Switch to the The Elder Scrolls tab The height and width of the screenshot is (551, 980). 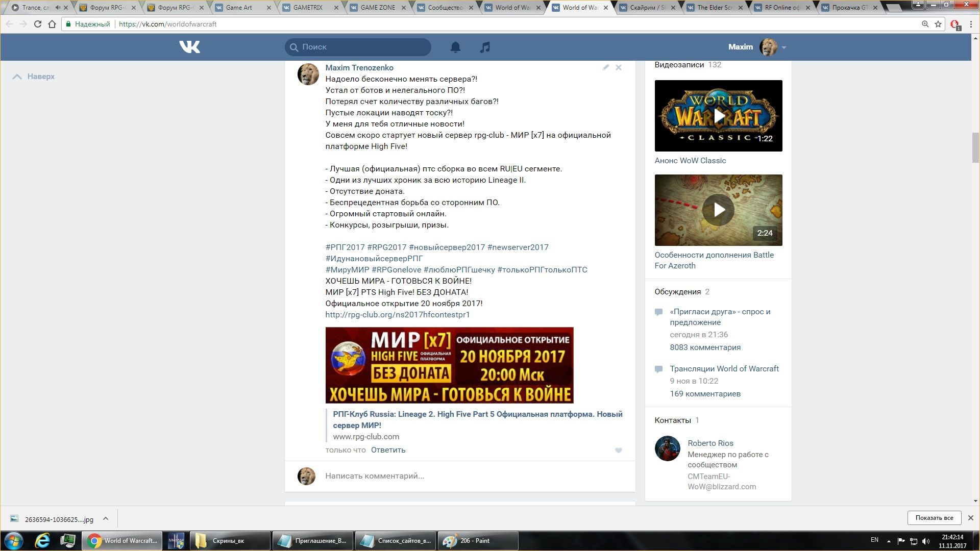click(x=715, y=8)
